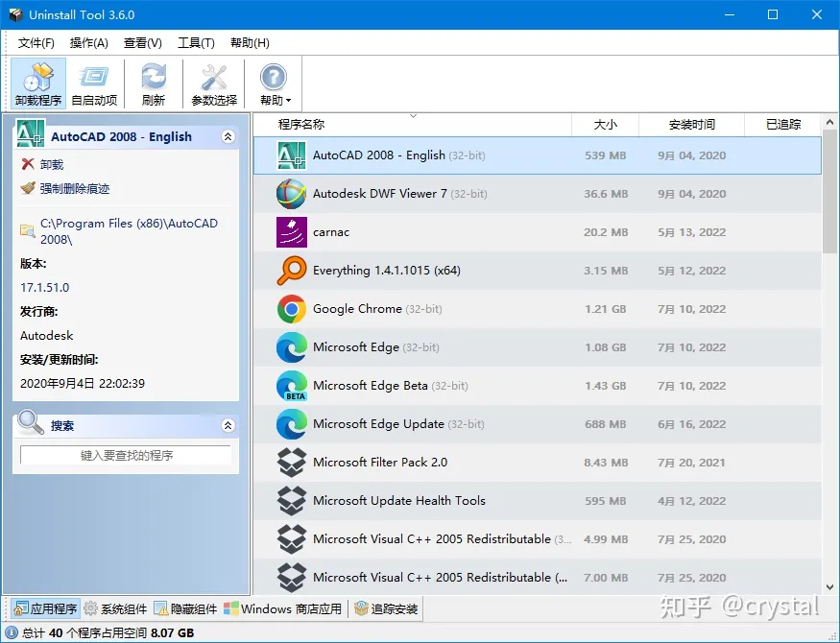840x643 pixels.
Task: Open the AutoCAD 2008 install folder path
Action: [x=129, y=231]
